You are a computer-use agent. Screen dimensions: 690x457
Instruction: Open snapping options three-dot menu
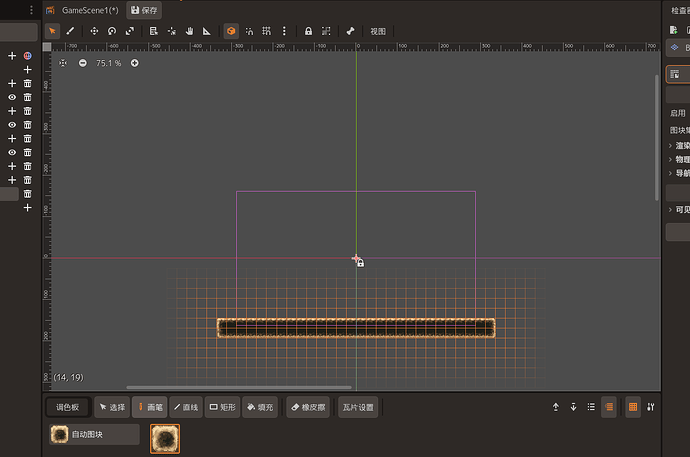click(284, 31)
